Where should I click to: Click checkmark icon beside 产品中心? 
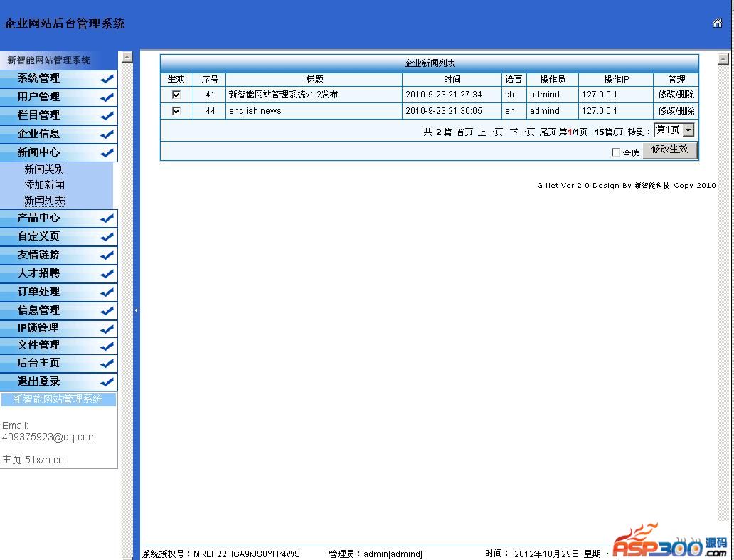click(x=107, y=218)
